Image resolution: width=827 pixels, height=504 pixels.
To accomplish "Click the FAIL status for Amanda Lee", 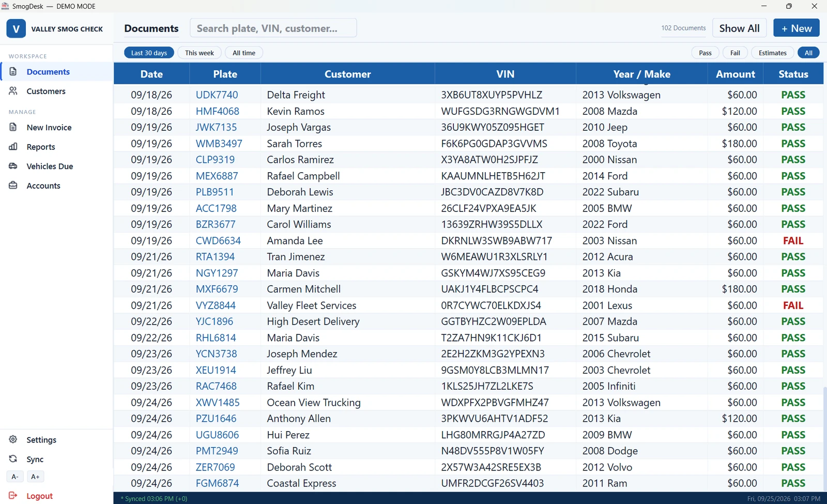I will pos(793,241).
